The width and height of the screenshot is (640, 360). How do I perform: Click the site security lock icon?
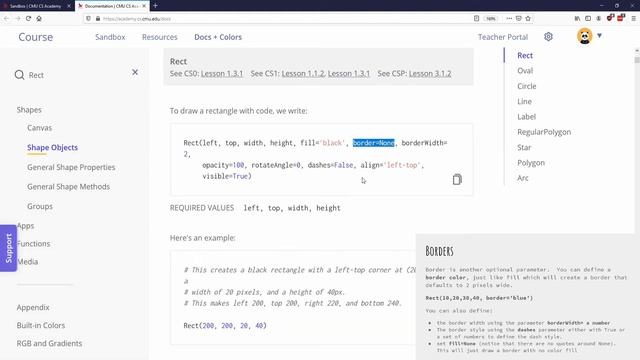coord(98,18)
